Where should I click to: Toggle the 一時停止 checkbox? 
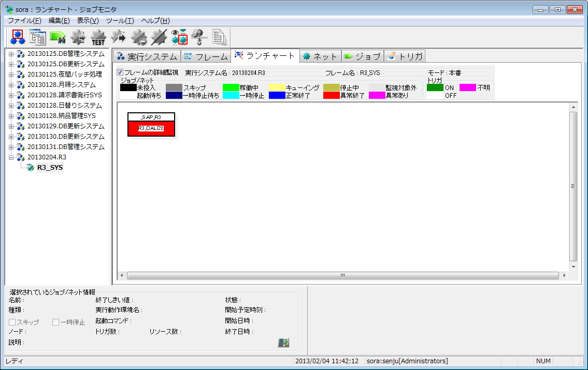coord(55,322)
